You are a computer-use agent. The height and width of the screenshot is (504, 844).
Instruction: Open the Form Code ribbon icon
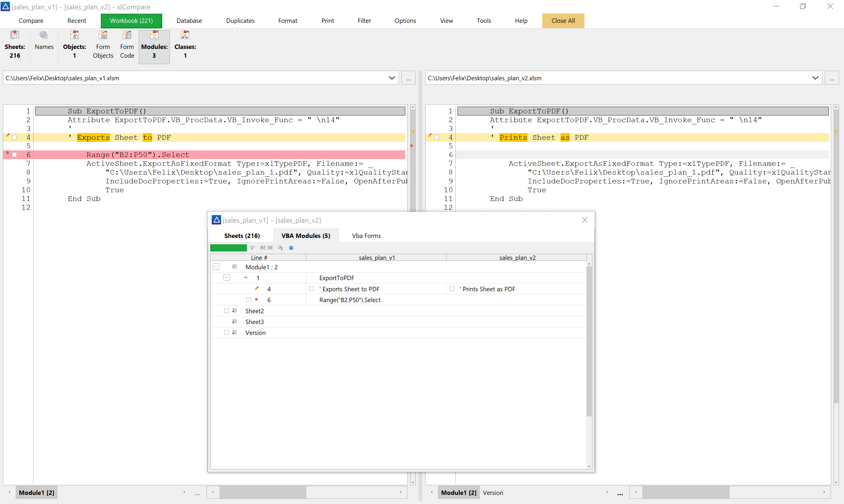tap(127, 35)
